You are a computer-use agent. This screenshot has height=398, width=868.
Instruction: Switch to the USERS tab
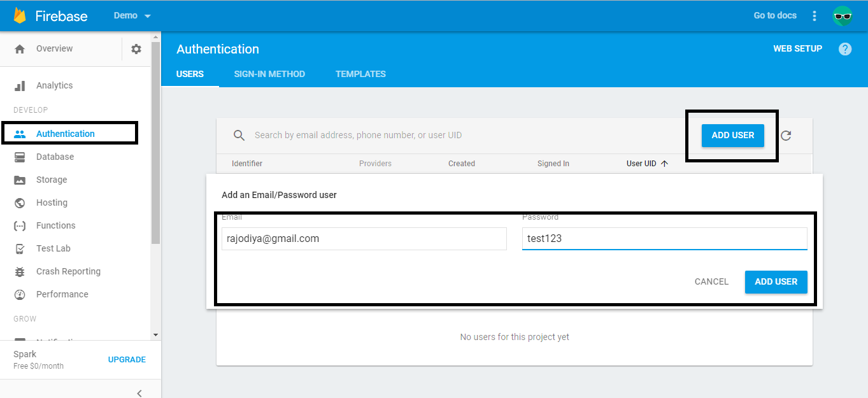190,74
